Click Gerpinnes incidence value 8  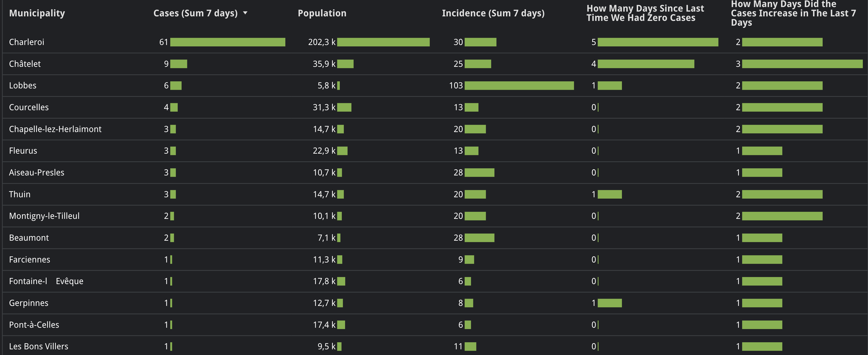coord(461,303)
